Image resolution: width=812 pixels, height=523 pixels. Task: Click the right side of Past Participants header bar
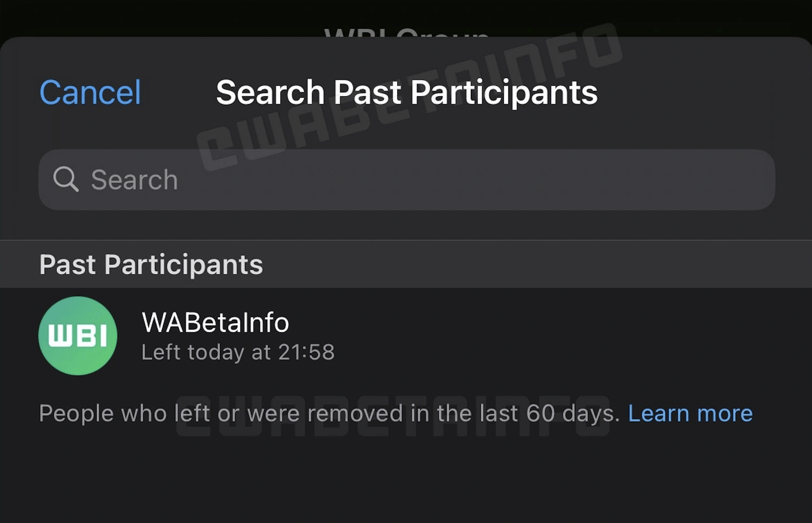[x=639, y=264]
